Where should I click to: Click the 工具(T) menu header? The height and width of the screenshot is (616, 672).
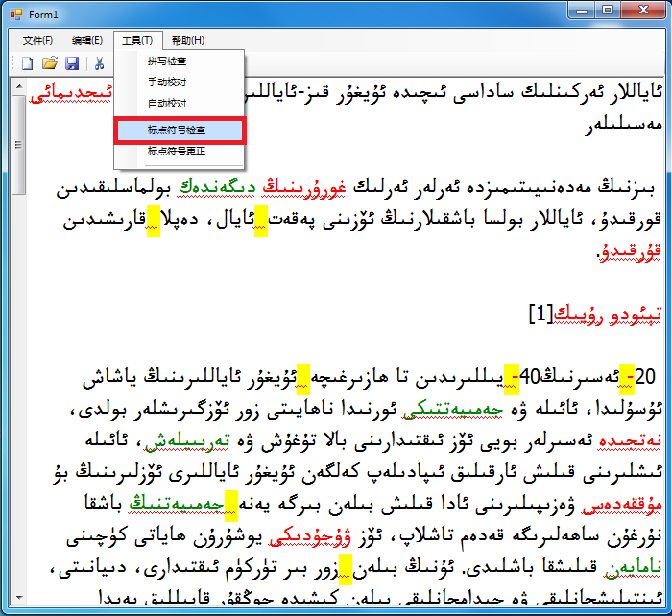137,40
